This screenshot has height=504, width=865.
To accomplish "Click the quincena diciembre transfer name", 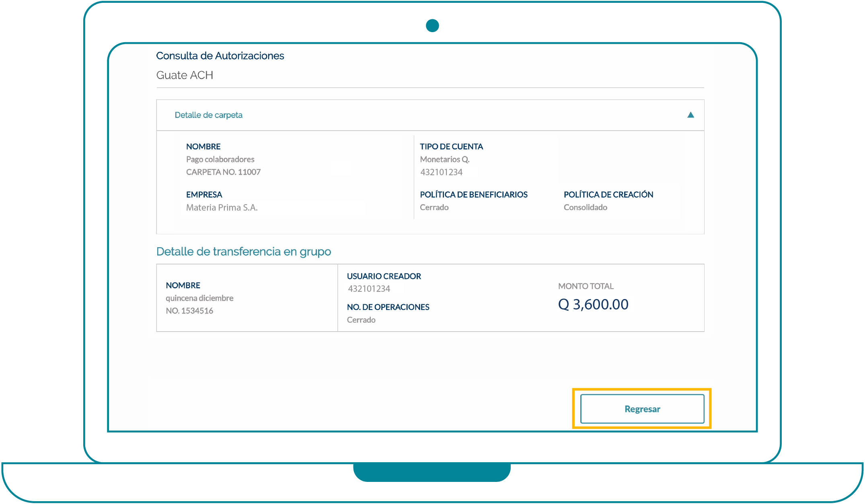I will (199, 298).
